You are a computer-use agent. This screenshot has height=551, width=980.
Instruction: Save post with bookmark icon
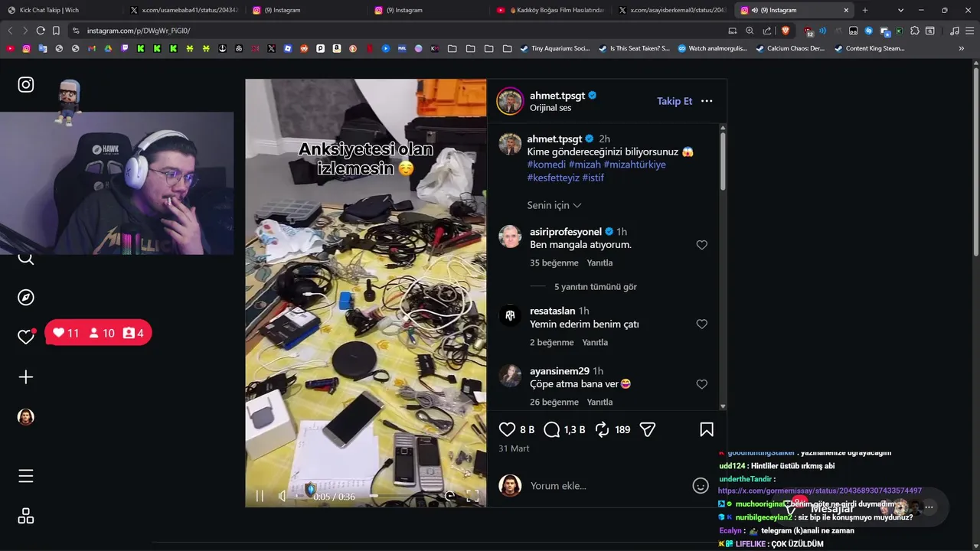click(707, 430)
